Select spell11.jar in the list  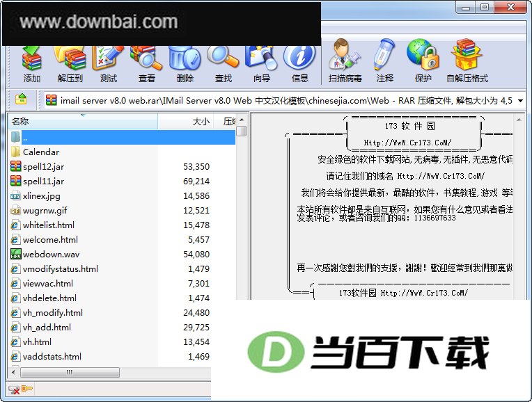(43, 182)
